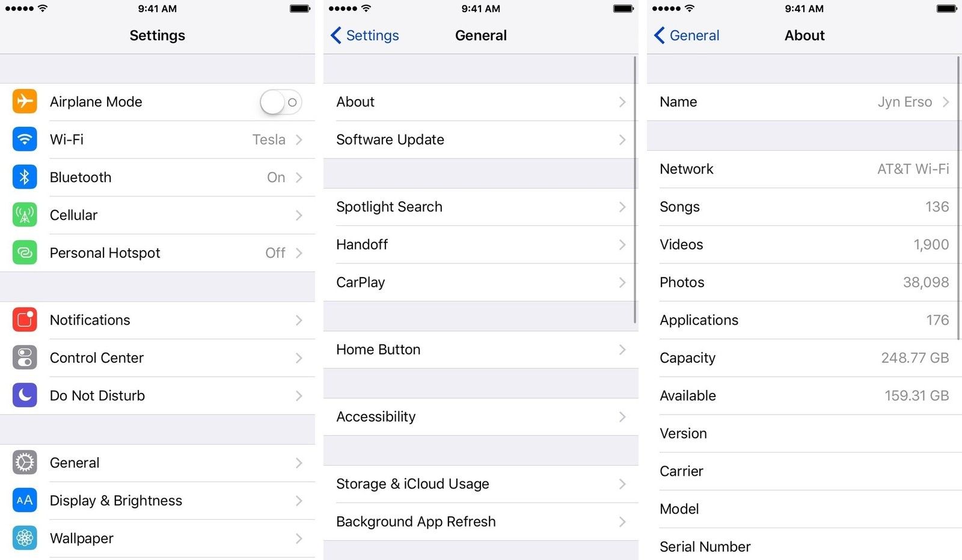Screen dimensions: 962x560
Task: Tap the Version row
Action: pos(804,433)
